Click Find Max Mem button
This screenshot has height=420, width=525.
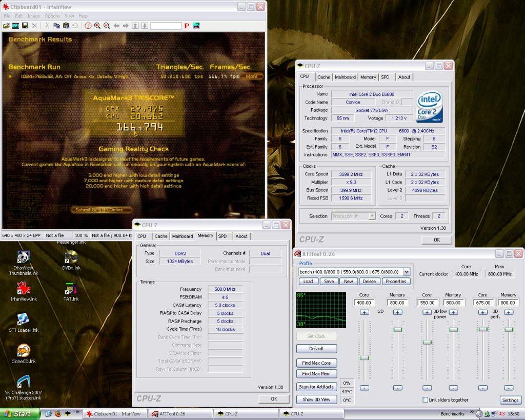[316, 373]
